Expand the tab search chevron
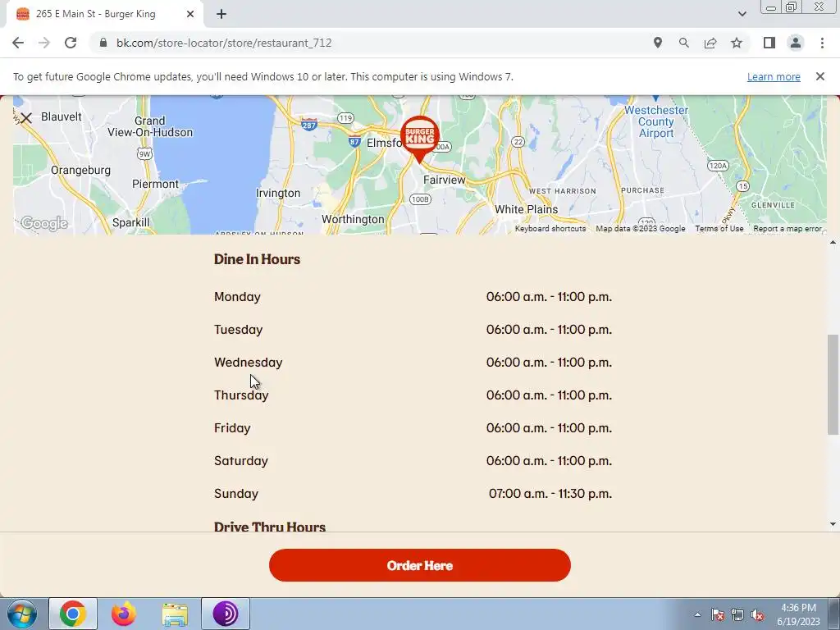The width and height of the screenshot is (840, 630). pos(742,14)
